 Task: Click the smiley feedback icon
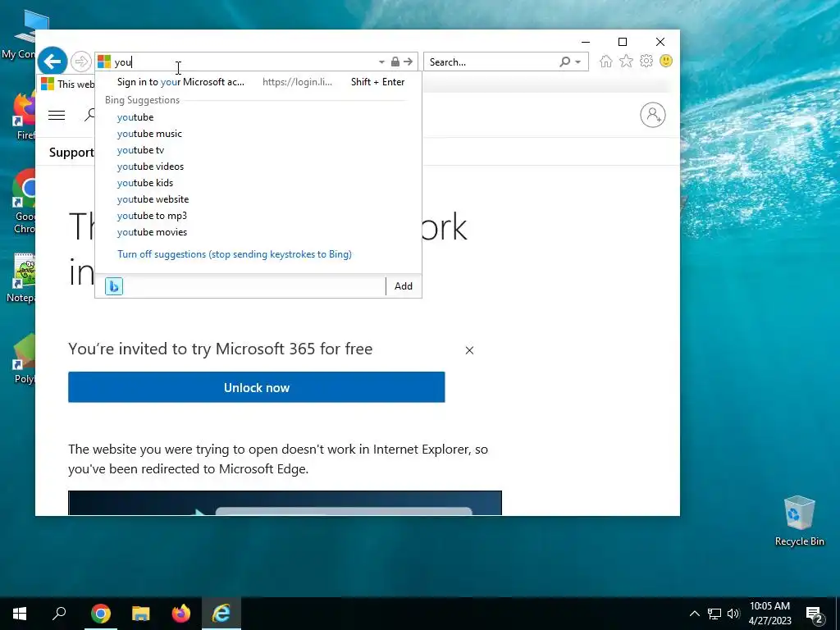click(666, 61)
